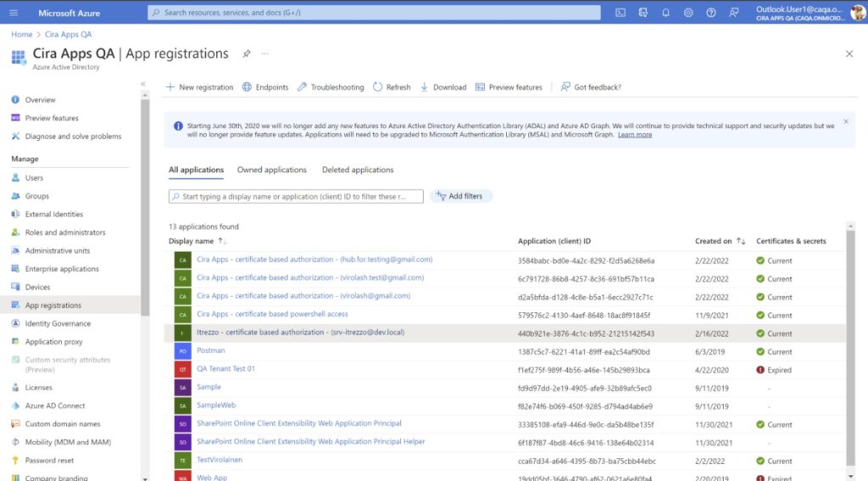Screen dimensions: 868x481
Task: Click the Mobility (MDM and MAM) icon
Action: pyautogui.click(x=15, y=442)
